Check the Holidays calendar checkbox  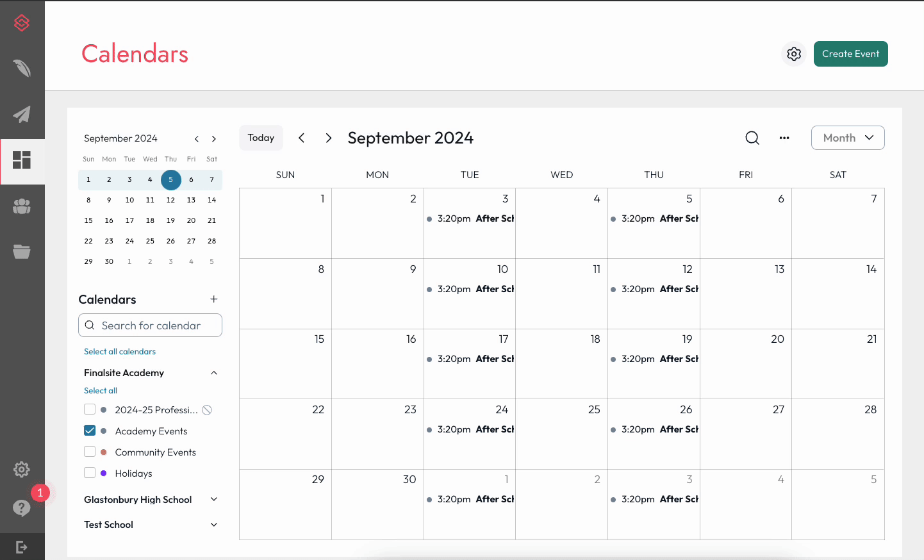click(x=90, y=473)
